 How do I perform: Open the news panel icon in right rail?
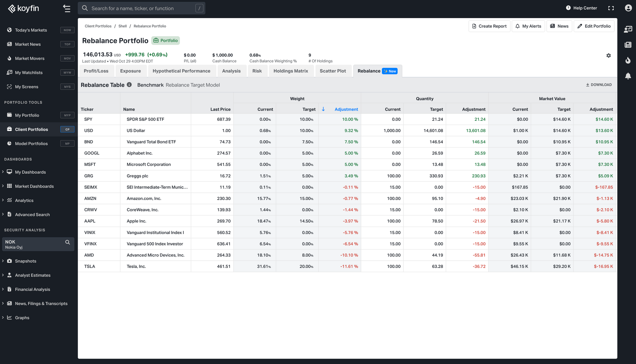tap(628, 45)
